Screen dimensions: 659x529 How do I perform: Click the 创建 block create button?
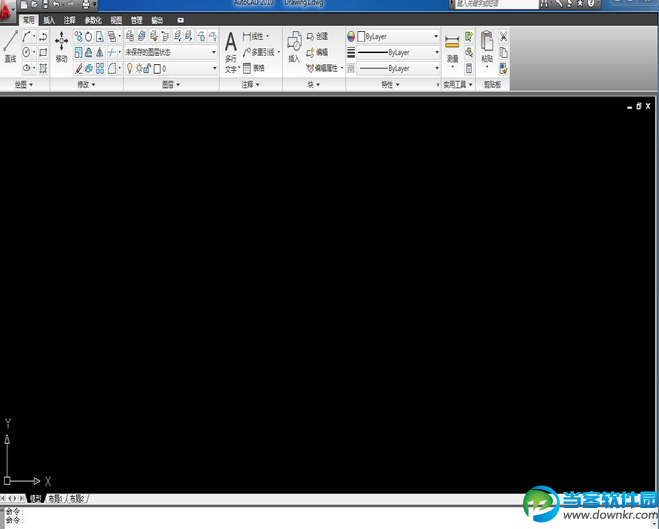(317, 37)
